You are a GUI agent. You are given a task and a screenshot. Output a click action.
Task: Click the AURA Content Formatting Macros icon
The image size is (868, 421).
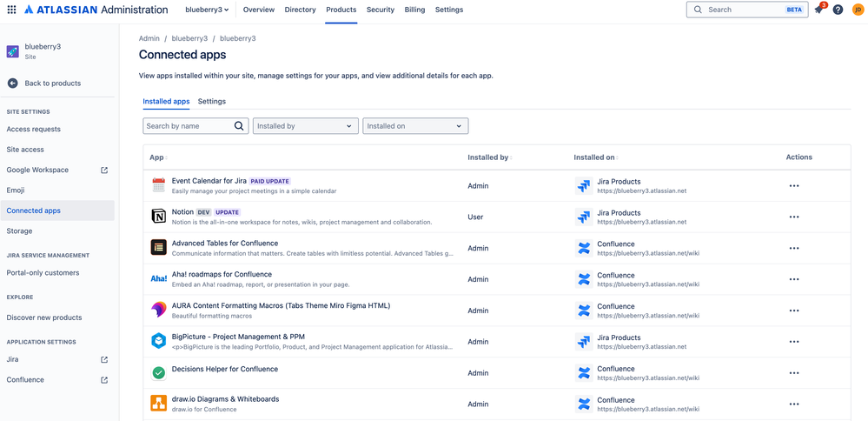coord(159,310)
